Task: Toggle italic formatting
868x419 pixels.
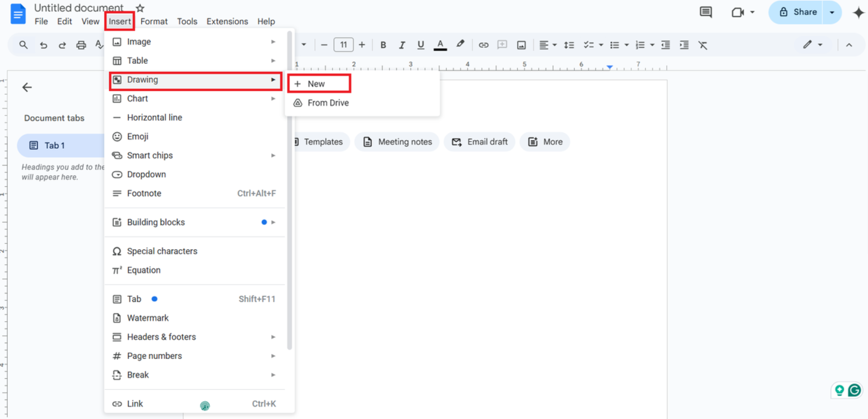Action: click(x=402, y=45)
